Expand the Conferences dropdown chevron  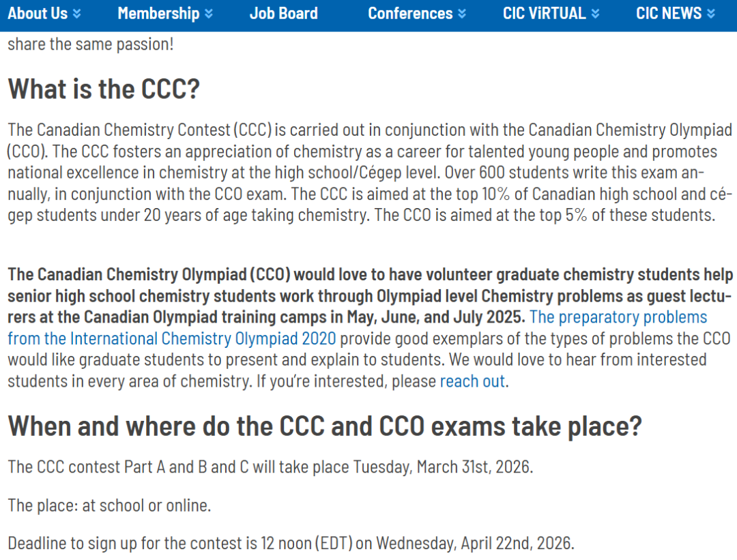(462, 14)
